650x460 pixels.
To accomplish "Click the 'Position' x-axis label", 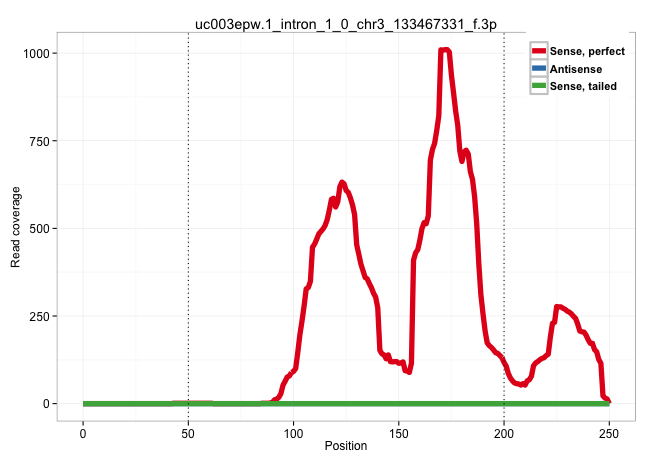I will (346, 445).
